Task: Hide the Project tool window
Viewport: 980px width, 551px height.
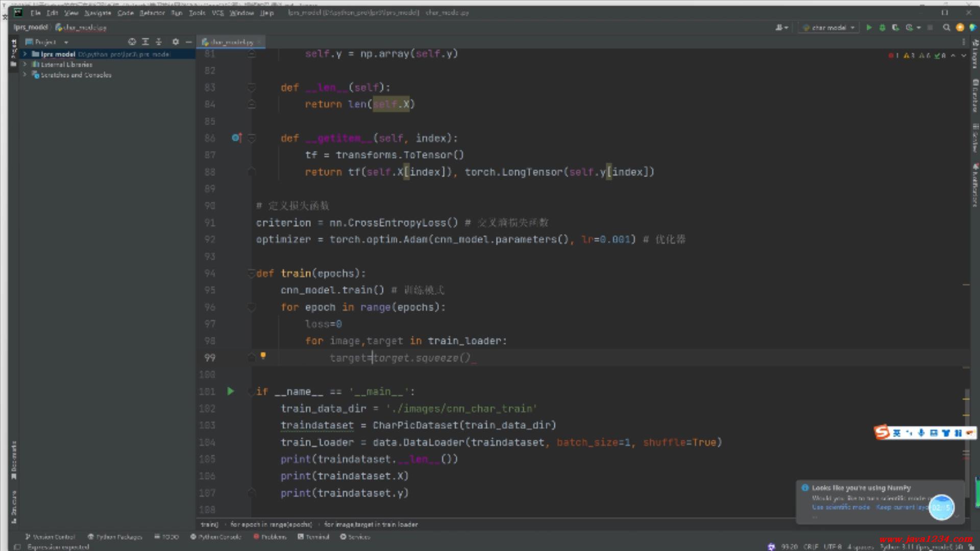Action: click(189, 42)
